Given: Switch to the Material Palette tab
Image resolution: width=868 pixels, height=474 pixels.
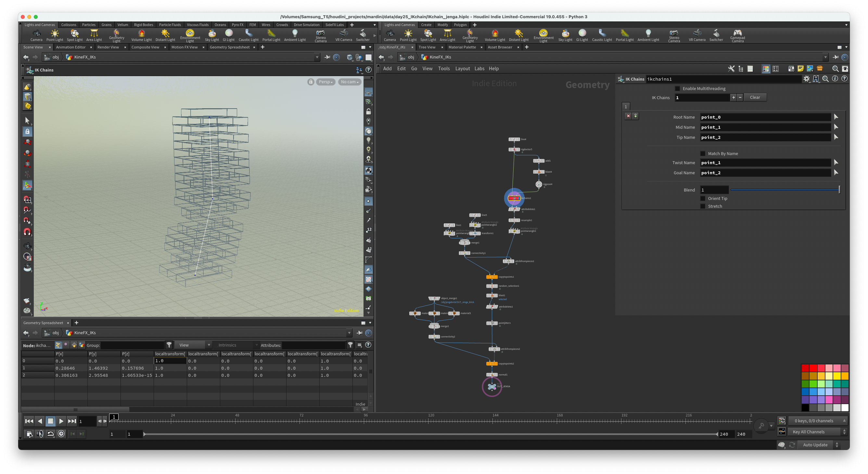Looking at the screenshot, I should point(462,47).
